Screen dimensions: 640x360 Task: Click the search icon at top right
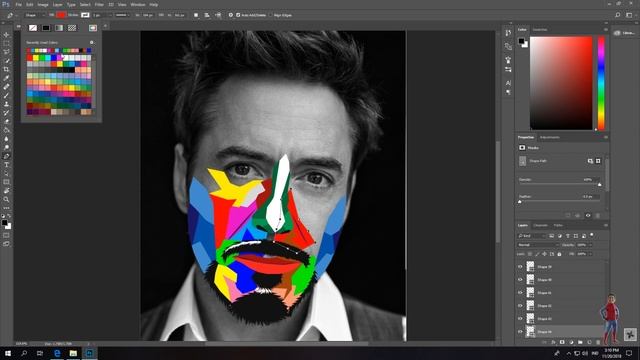[618, 15]
